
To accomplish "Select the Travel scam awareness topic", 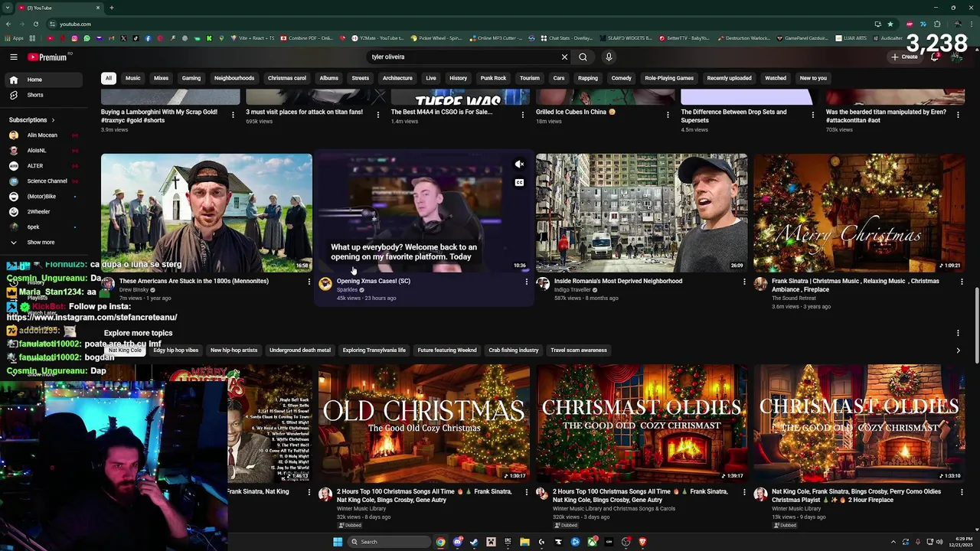I will coord(579,350).
